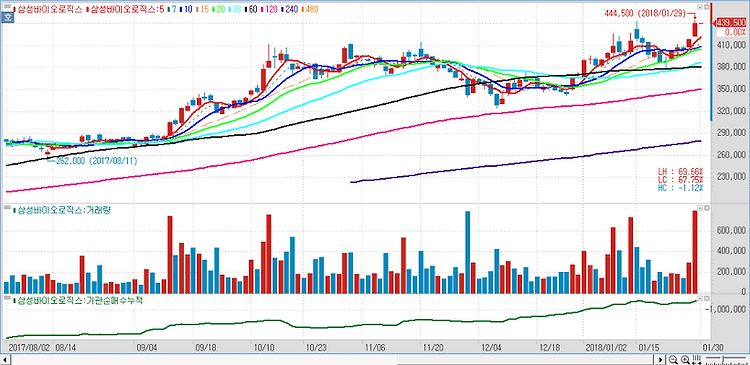Click the 600,000 volume axis label
The image size is (750, 365).
(x=732, y=230)
